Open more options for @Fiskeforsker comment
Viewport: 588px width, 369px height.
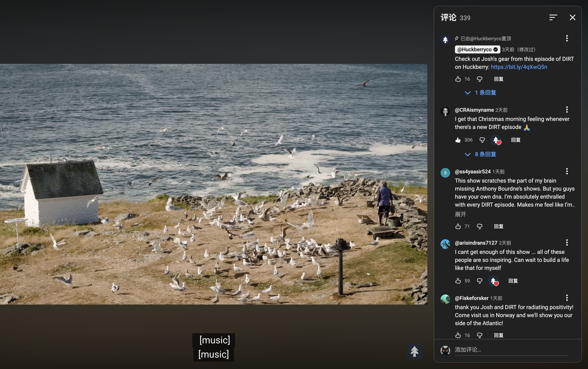pos(567,298)
